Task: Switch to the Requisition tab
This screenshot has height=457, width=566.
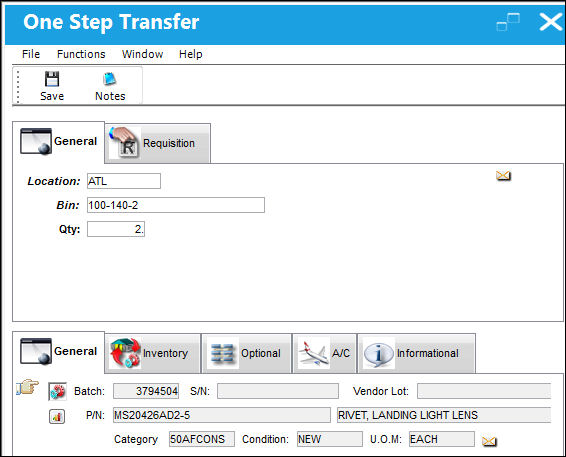Action: [158, 143]
